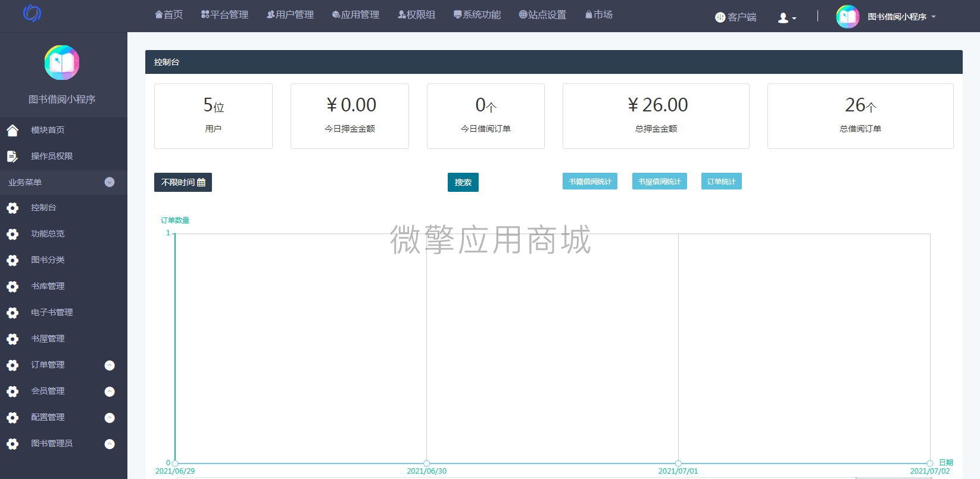Open the 不限时间 date range picker
The image size is (980, 479).
[183, 182]
